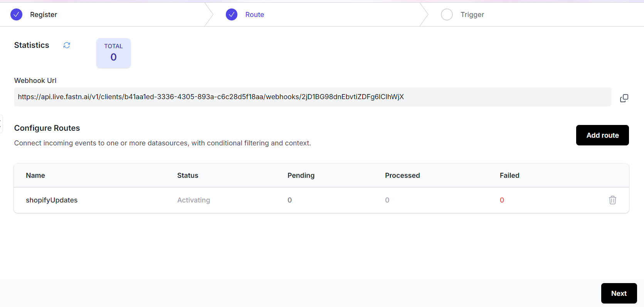The image size is (644, 307).
Task: Click the Register step checkmark icon
Action: point(16,15)
